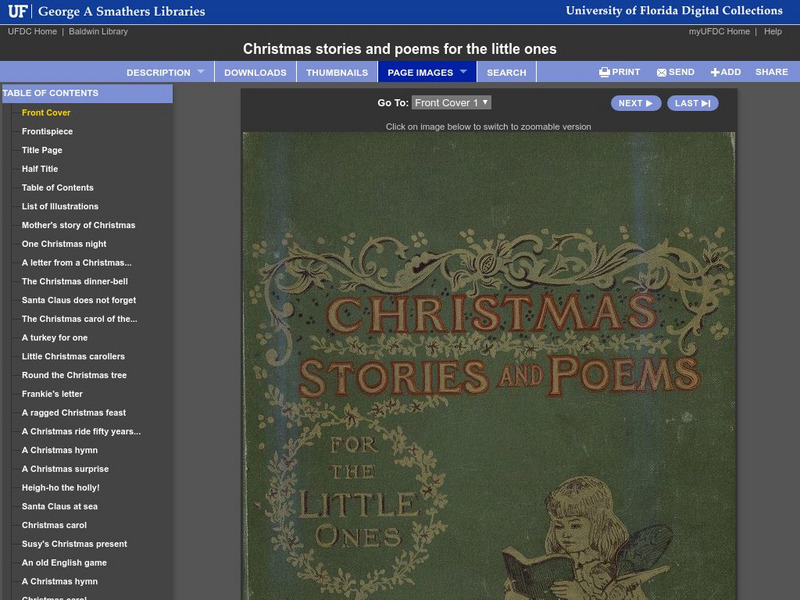Open A ragged Christmas feast entry
This screenshot has height=600, width=800.
click(73, 413)
